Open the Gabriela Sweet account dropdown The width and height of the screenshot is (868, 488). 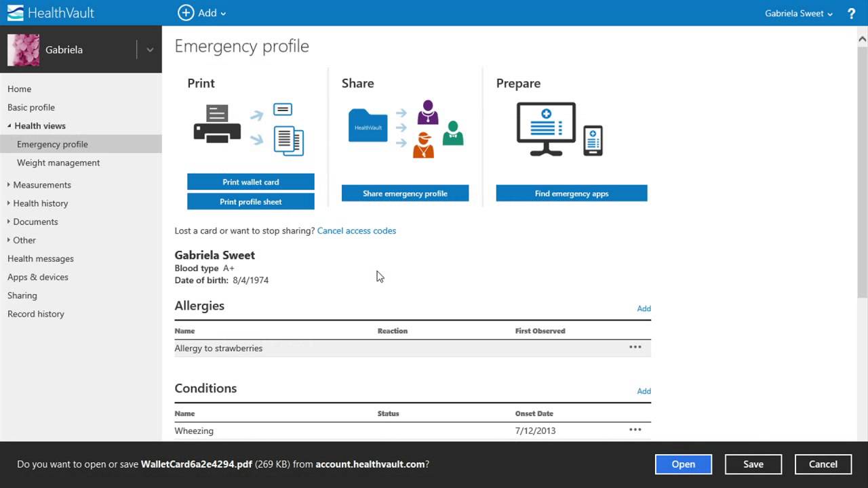coord(799,14)
